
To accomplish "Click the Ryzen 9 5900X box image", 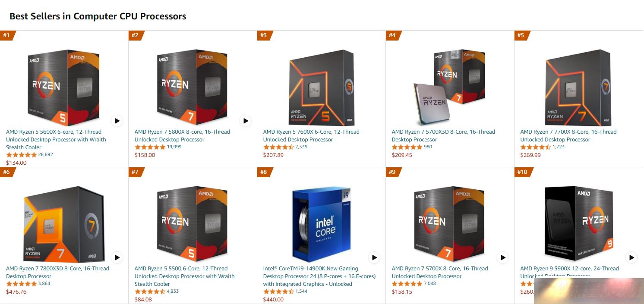I will [x=579, y=222].
